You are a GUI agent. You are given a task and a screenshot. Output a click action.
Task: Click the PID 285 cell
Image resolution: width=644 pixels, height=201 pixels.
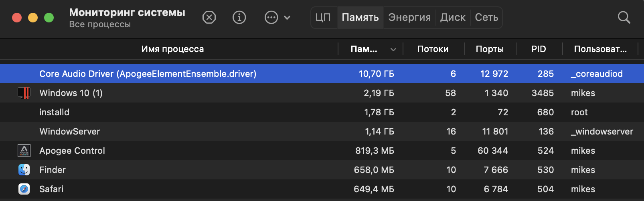coord(546,74)
